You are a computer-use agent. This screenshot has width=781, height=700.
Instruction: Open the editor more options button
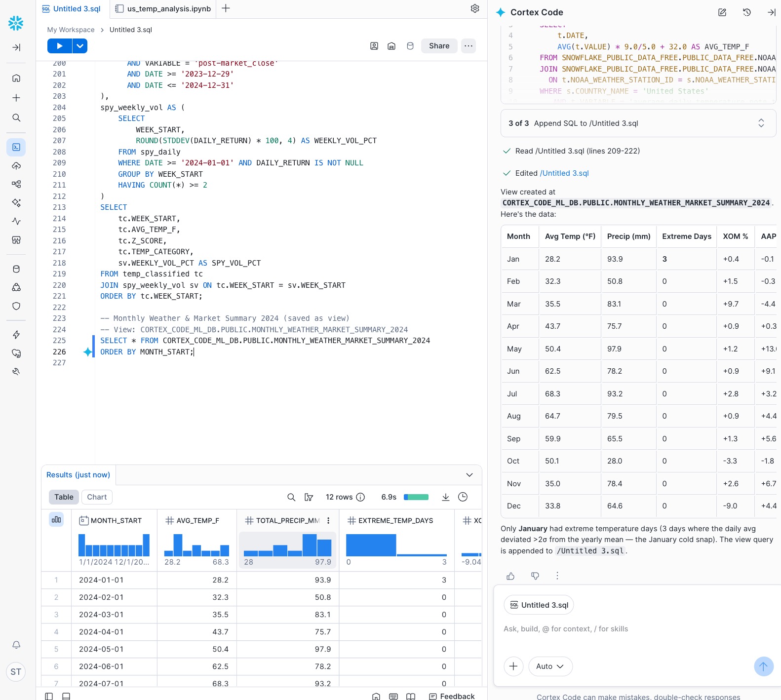[469, 46]
